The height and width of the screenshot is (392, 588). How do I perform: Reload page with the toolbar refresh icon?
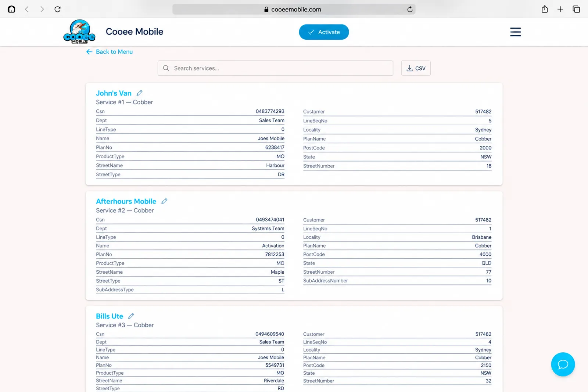coord(58,9)
